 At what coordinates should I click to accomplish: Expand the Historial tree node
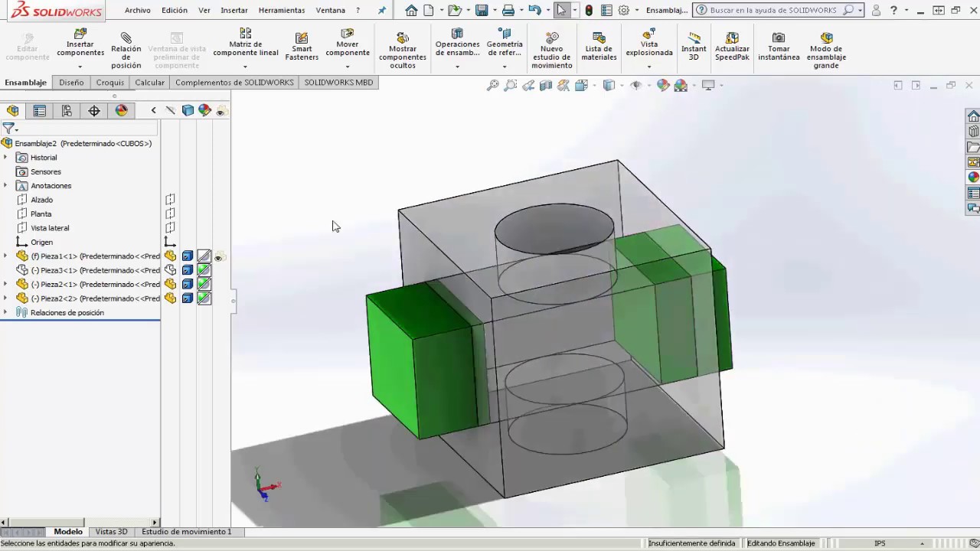[x=5, y=158]
